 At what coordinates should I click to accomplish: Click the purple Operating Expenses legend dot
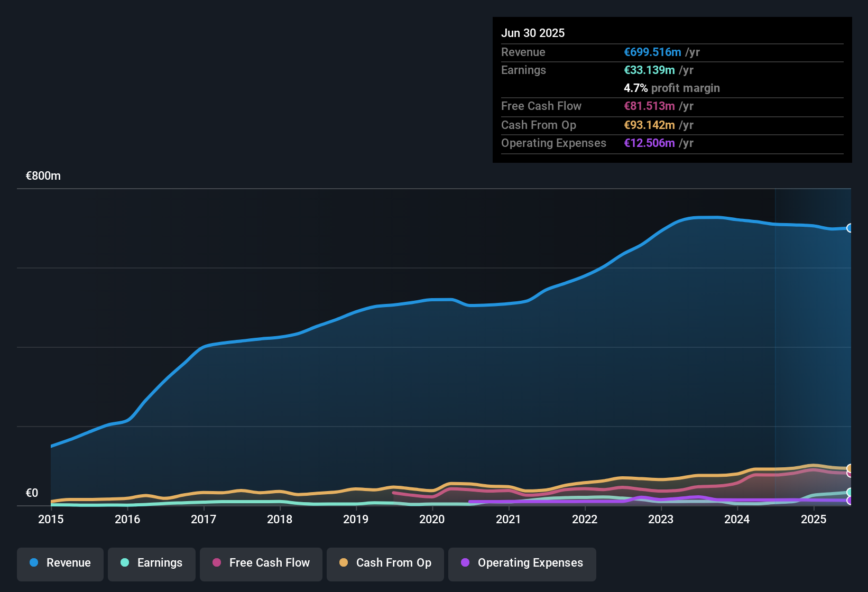coord(465,563)
